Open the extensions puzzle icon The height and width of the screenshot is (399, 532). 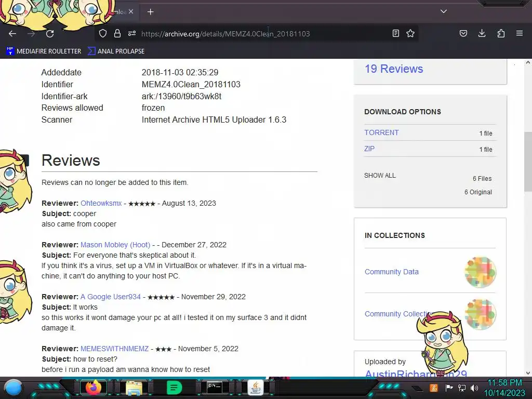pyautogui.click(x=501, y=33)
